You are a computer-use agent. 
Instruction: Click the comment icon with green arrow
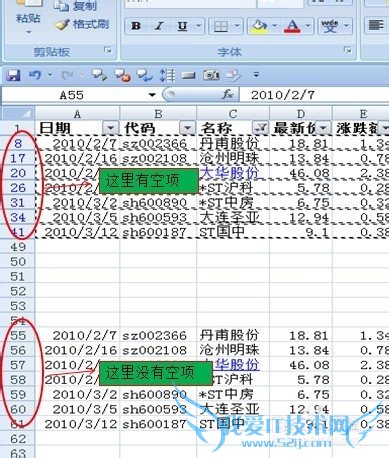[x=99, y=75]
